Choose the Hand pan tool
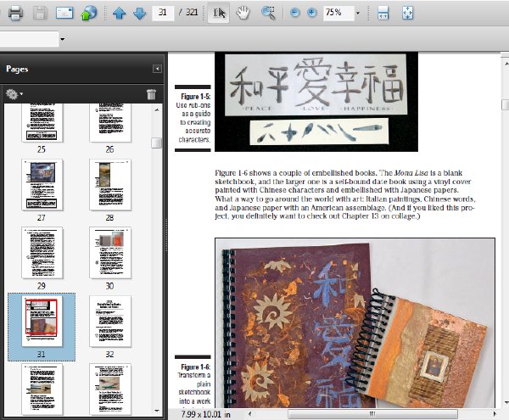The height and width of the screenshot is (420, 509). pyautogui.click(x=243, y=13)
